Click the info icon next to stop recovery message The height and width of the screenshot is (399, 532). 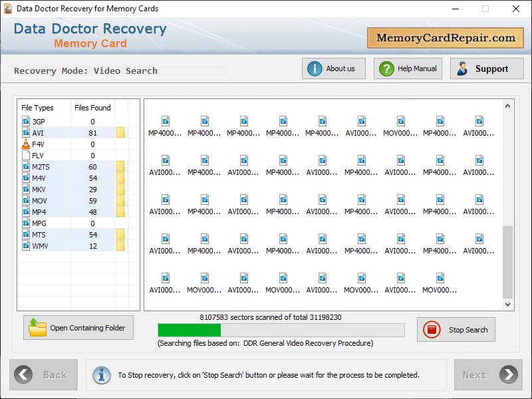[x=101, y=374]
